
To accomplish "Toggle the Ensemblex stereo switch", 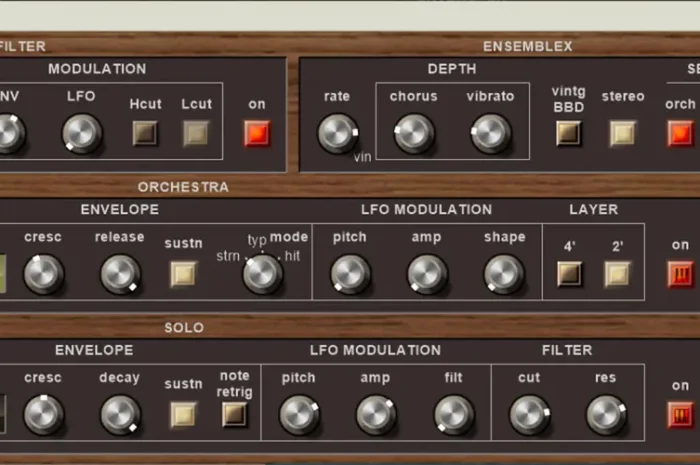I will pyautogui.click(x=623, y=133).
